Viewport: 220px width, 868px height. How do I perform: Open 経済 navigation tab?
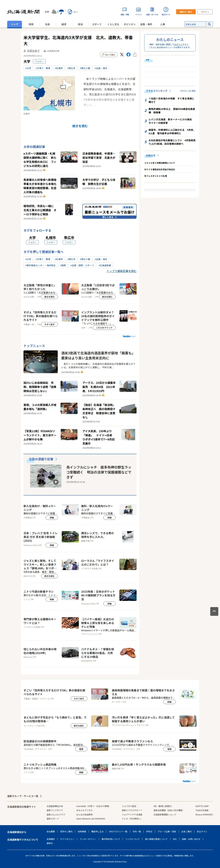coord(64,24)
